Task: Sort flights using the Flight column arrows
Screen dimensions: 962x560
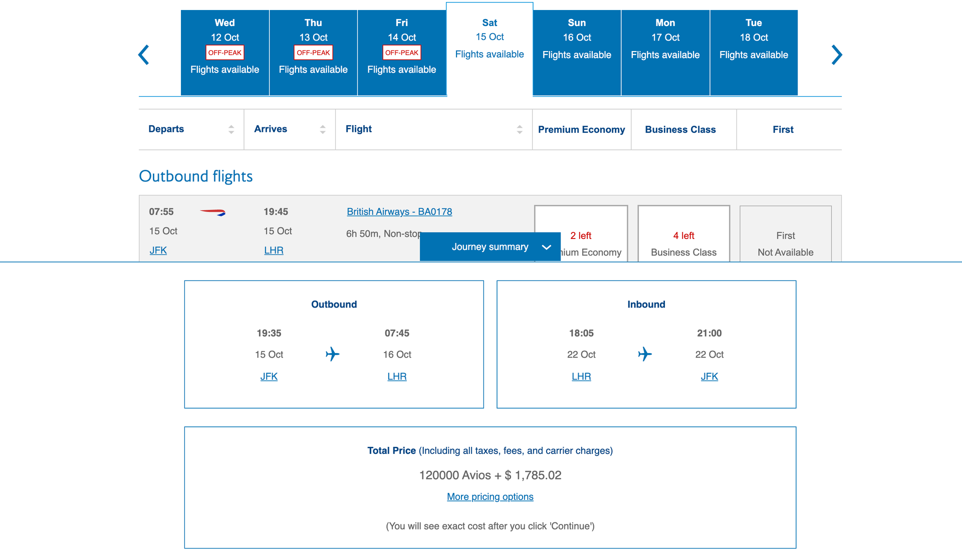Action: [x=519, y=129]
